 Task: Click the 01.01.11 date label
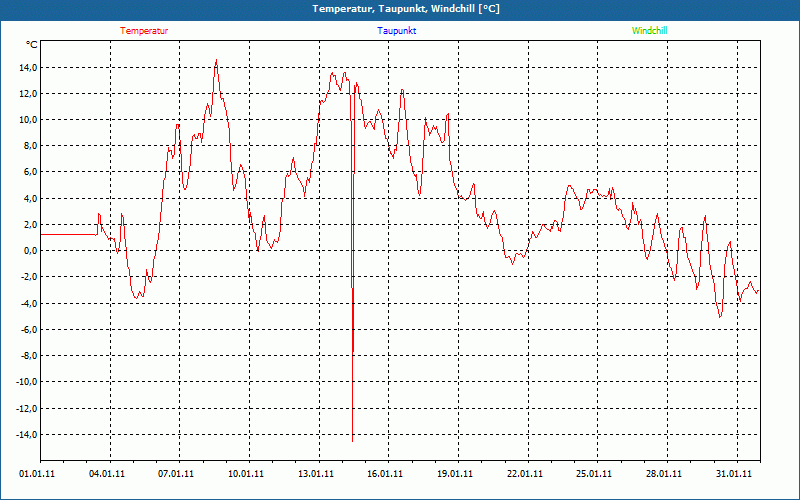click(x=37, y=474)
